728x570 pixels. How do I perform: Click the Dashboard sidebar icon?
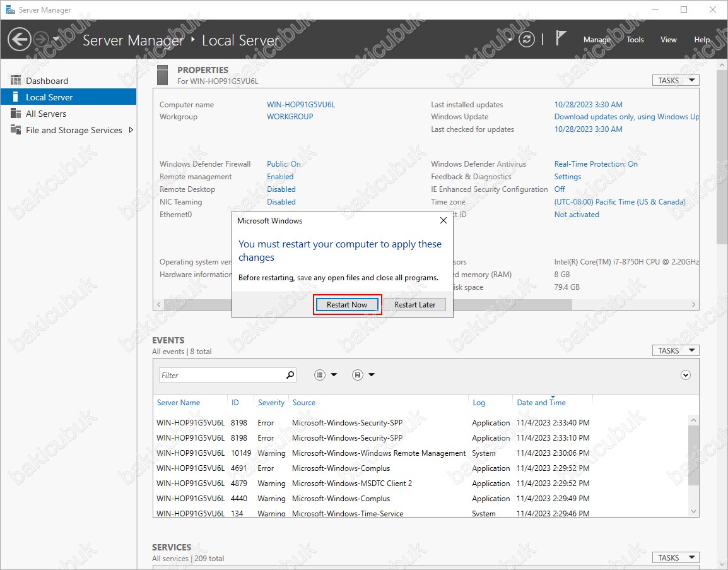[16, 80]
